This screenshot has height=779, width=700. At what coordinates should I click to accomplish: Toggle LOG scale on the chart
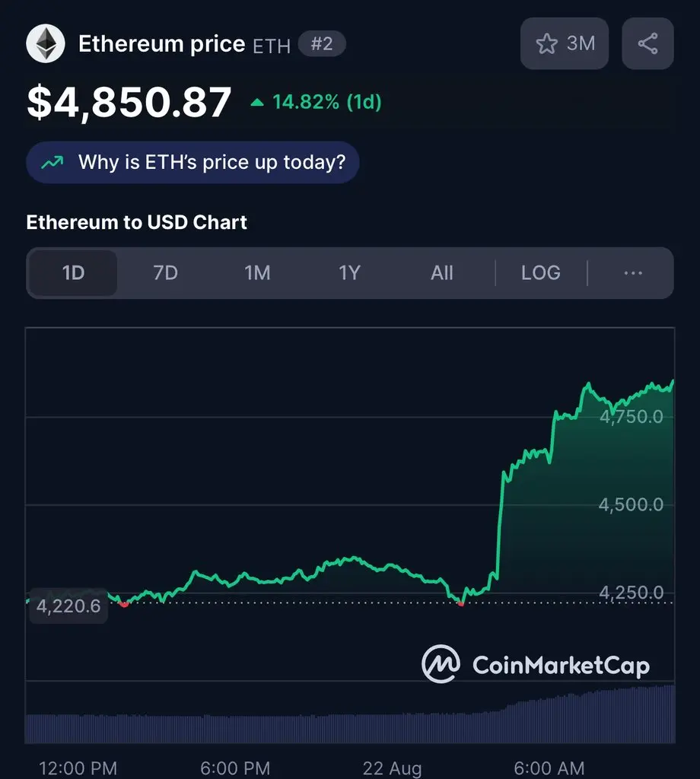541,273
